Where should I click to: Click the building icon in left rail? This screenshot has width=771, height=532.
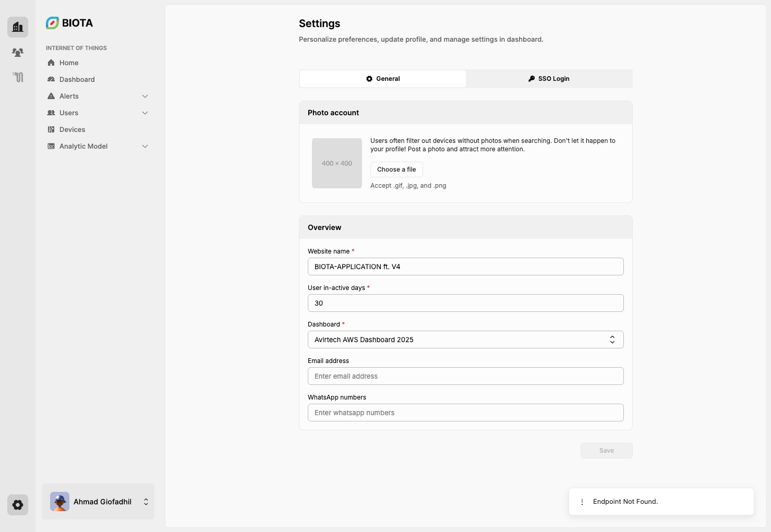pos(18,27)
